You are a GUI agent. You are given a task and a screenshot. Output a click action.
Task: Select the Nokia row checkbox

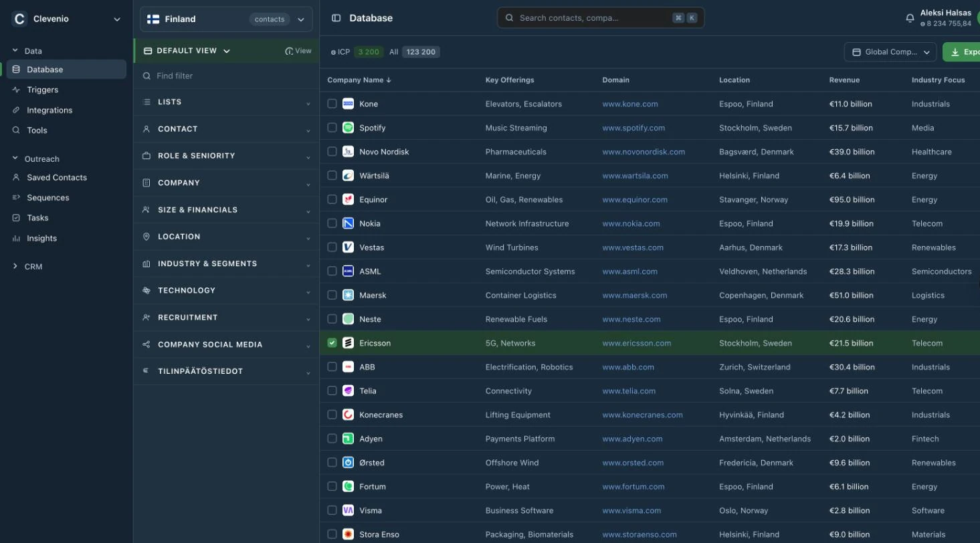click(x=332, y=223)
